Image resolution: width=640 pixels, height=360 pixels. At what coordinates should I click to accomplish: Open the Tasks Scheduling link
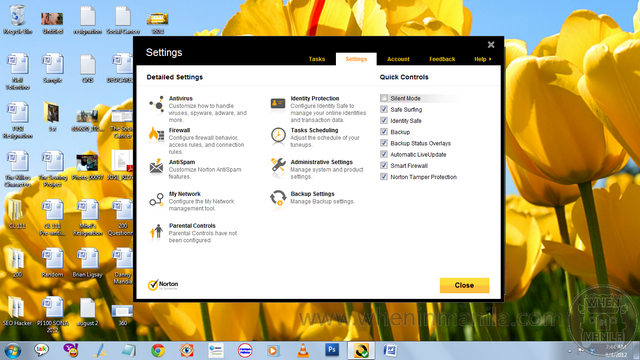click(314, 130)
